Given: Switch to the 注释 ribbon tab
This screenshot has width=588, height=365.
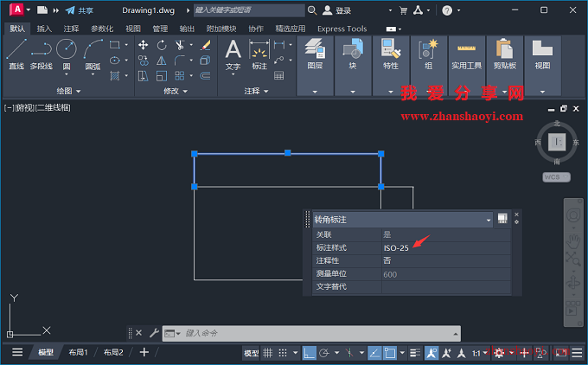Looking at the screenshot, I should tap(71, 29).
